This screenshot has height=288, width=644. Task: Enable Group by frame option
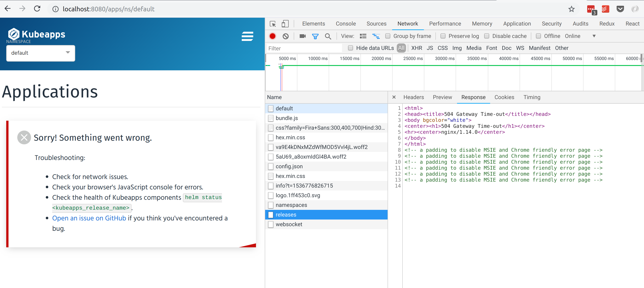[388, 36]
